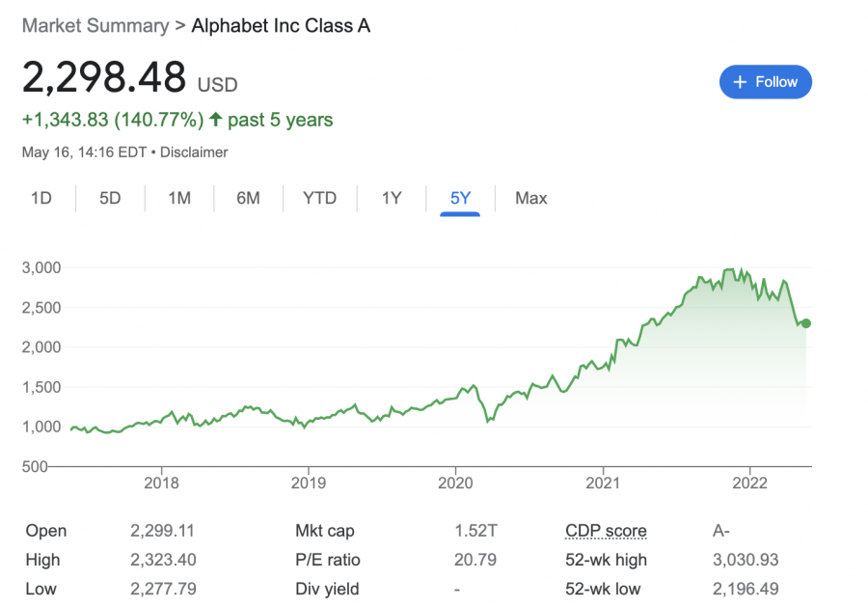Select the 6M time range
This screenshot has width=868, height=608.
[249, 198]
